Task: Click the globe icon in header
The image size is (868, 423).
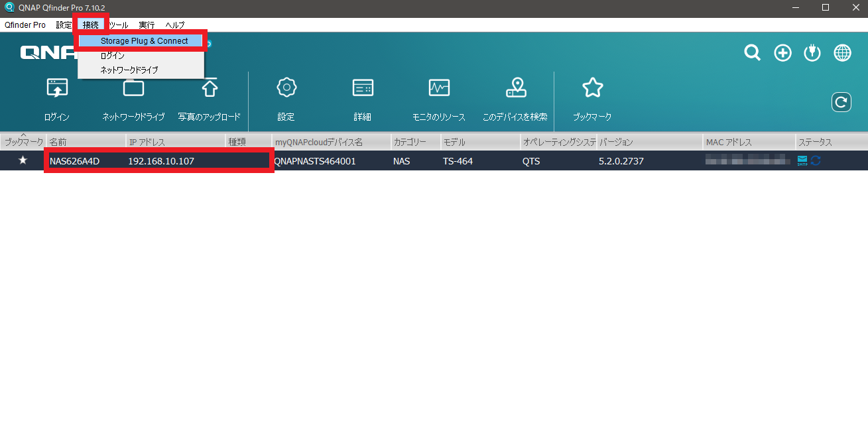Action: tap(842, 53)
